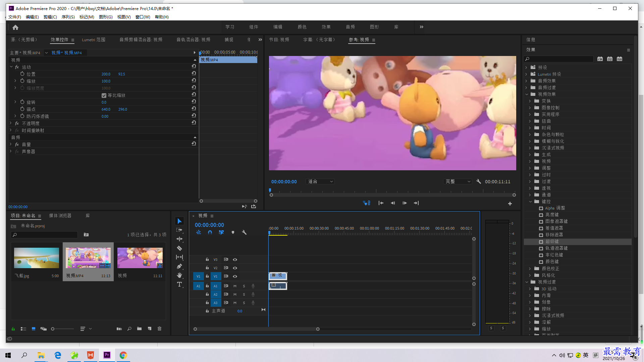Open the File menu
This screenshot has height=362, width=644.
(15, 17)
